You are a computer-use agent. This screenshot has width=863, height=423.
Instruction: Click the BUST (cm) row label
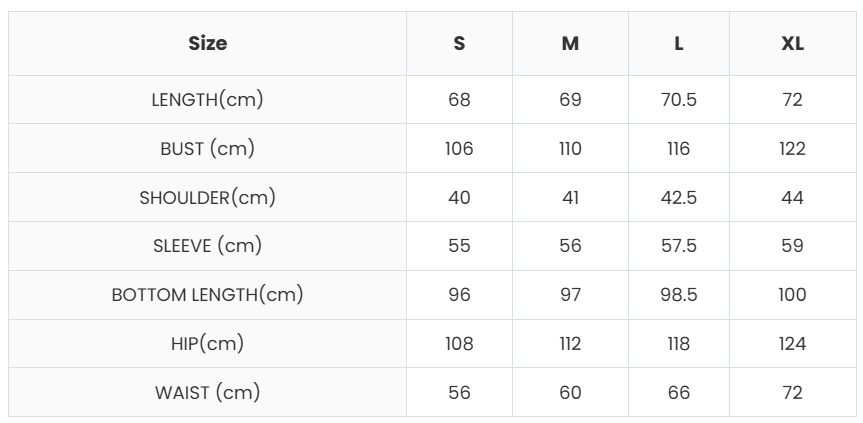(207, 148)
